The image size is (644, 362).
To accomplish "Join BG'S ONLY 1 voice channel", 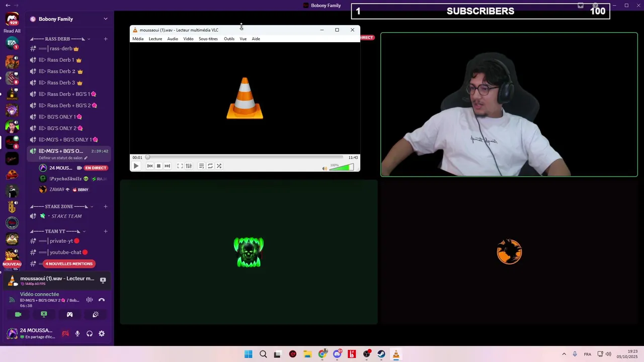I will tap(68, 117).
